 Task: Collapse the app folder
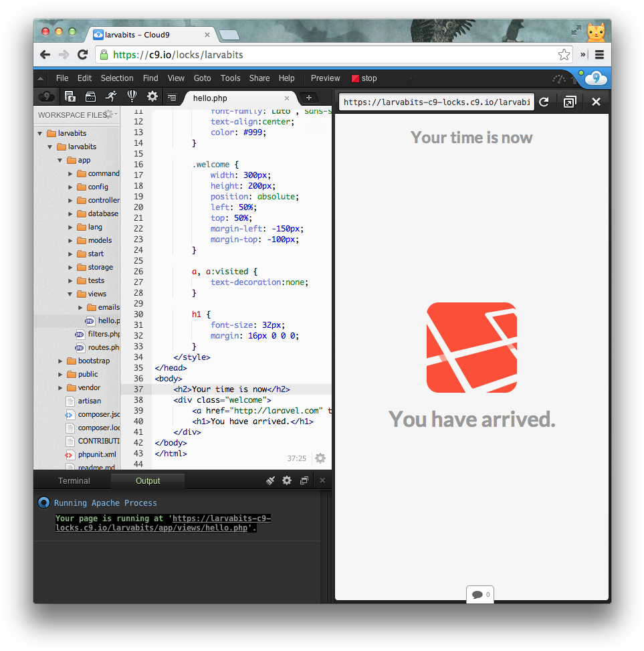pyautogui.click(x=60, y=161)
